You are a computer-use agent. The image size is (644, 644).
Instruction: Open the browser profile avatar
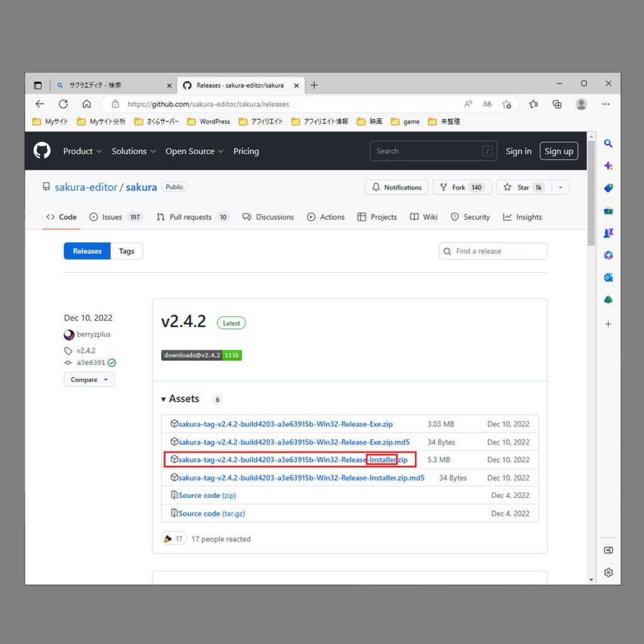click(581, 104)
